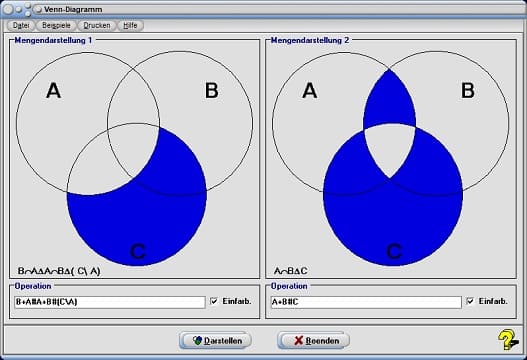Click the right Operation field containing A+B#C
Image resolution: width=527 pixels, height=360 pixels.
click(x=366, y=302)
